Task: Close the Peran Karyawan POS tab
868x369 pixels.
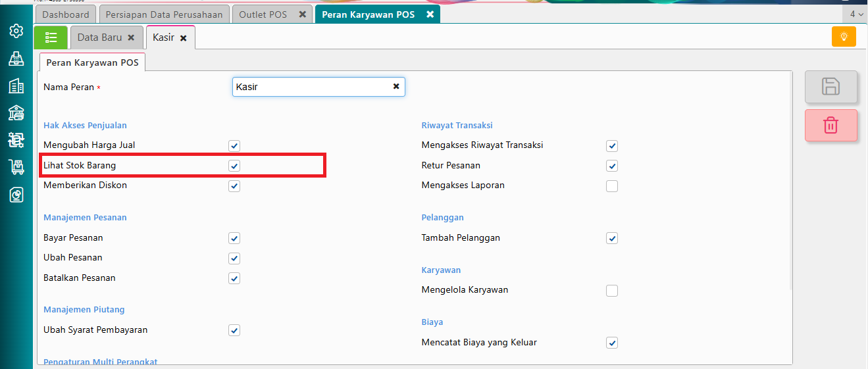Action: point(430,14)
